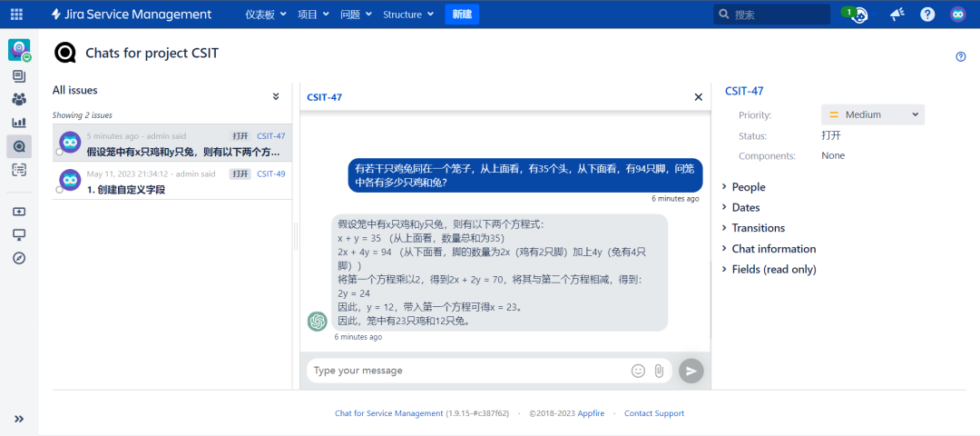Screen dimensions: 980x436
Task: Open the checklist icon in the sidebar
Action: (19, 170)
